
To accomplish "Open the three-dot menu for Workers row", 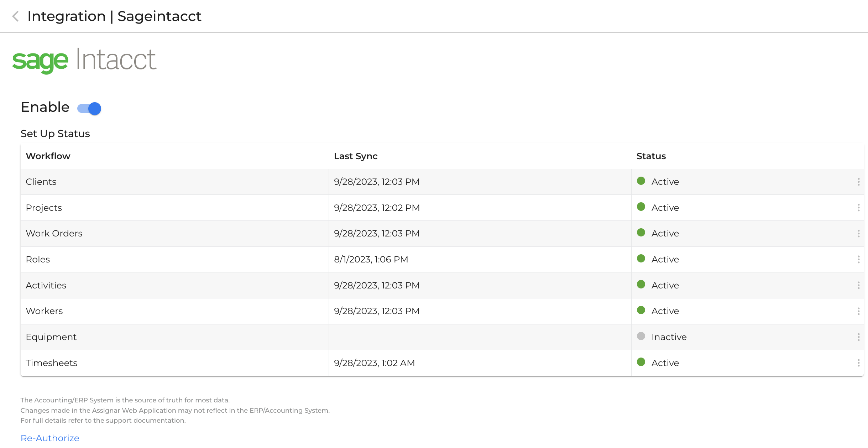I will [858, 311].
